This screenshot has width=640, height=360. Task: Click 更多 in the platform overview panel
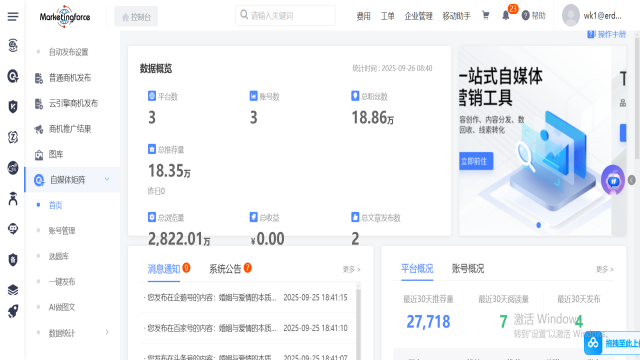pyautogui.click(x=605, y=269)
